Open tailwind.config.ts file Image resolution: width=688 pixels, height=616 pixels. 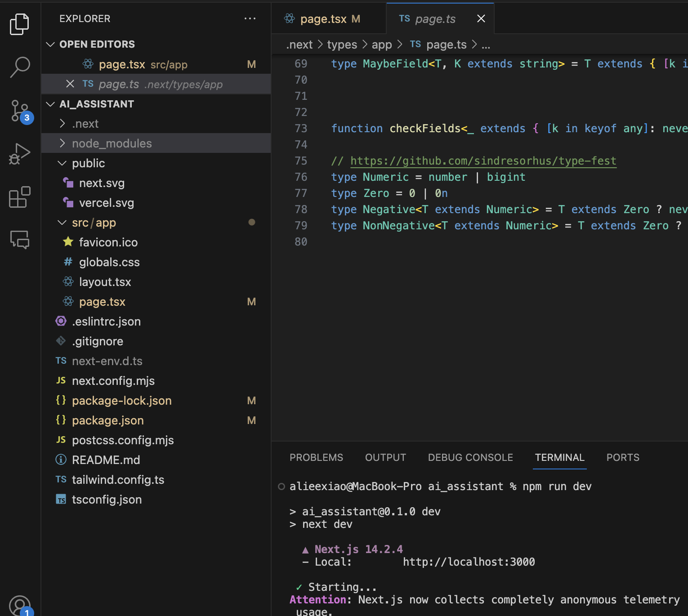pyautogui.click(x=156, y=480)
